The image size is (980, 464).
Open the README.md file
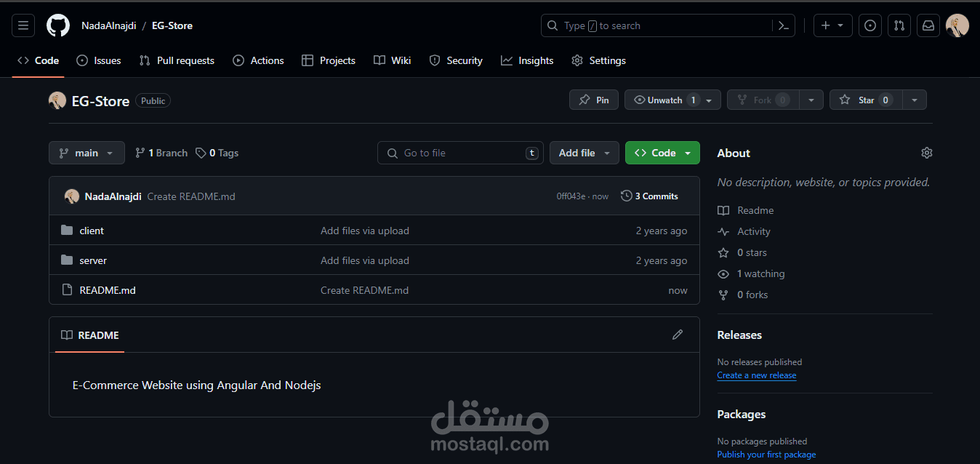coord(108,290)
